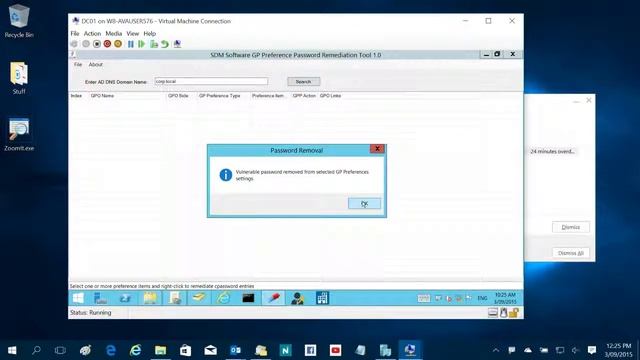Open the guest VM Start button

click(x=78, y=298)
